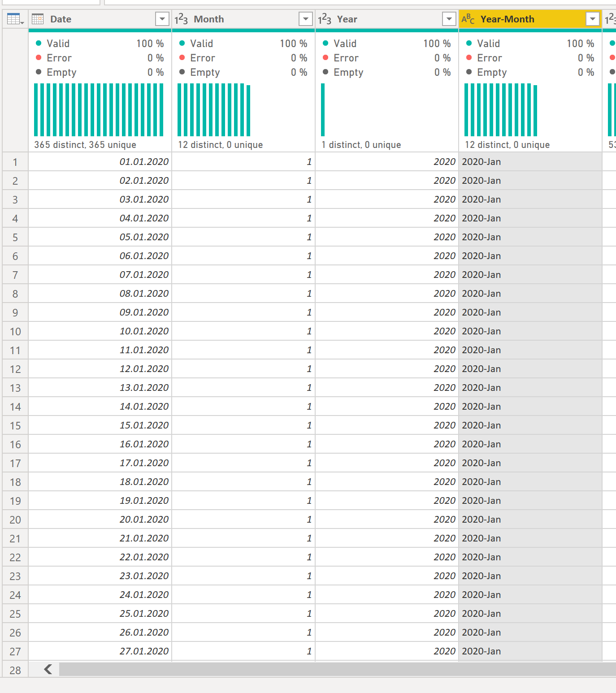Click the Year value in row 9
The image size is (616, 693).
387,312
